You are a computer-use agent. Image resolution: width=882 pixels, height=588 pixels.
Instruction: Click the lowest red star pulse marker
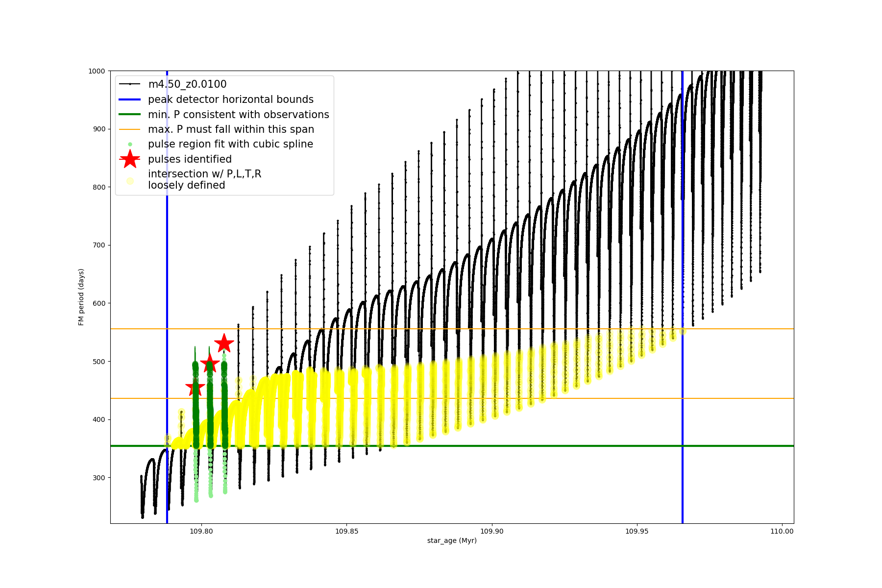point(196,388)
